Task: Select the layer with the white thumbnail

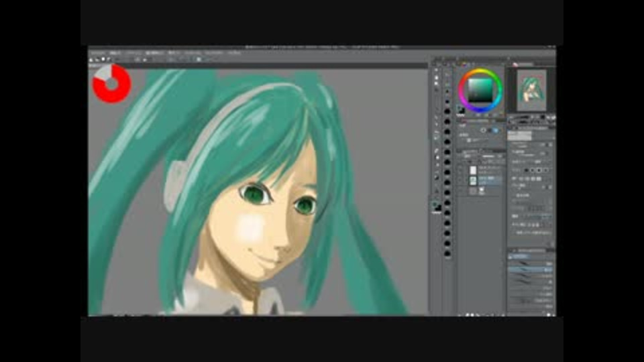Action: click(485, 170)
